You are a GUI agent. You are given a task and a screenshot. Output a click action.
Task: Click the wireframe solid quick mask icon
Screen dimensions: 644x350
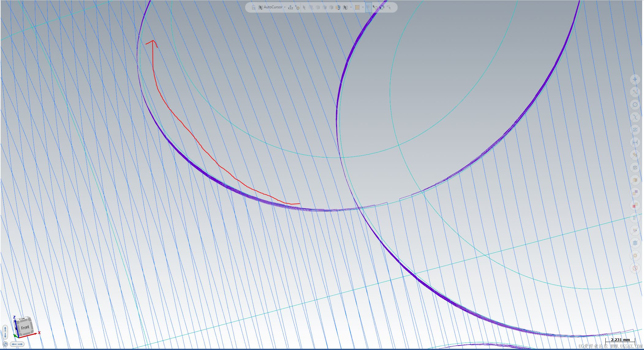click(635, 167)
